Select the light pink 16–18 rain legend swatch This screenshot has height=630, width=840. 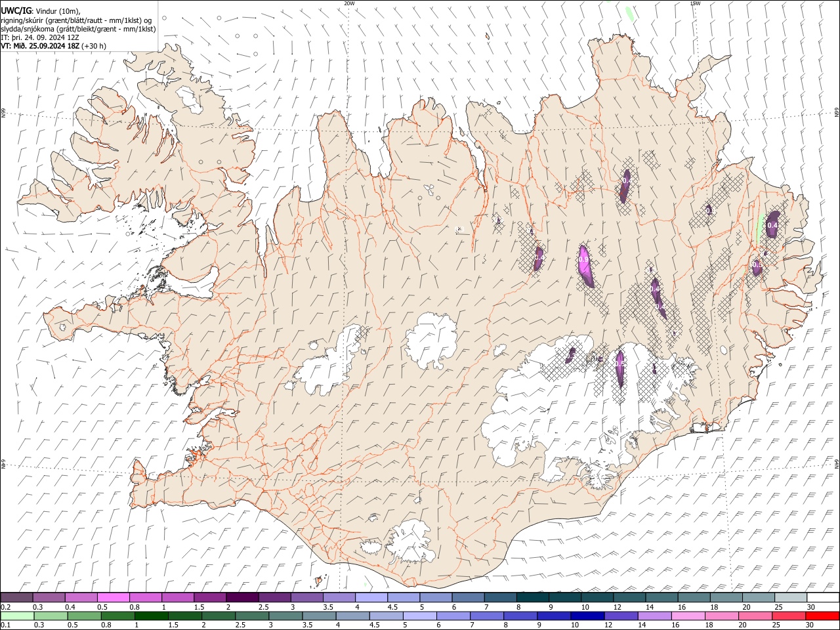688,616
